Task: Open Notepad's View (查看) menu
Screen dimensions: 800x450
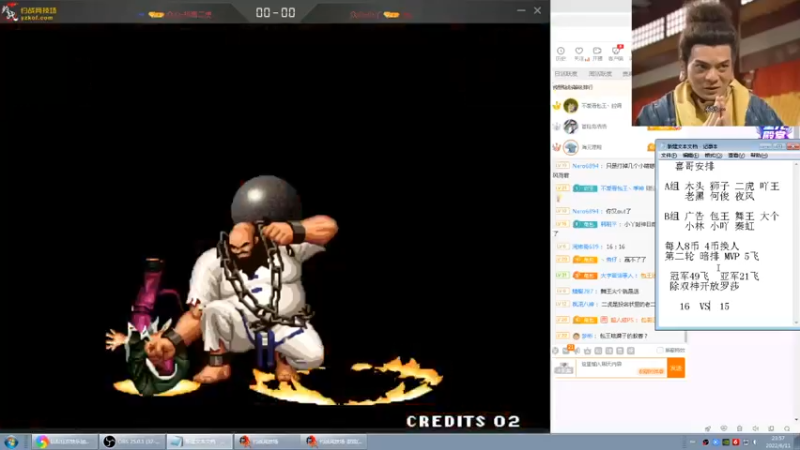Action: click(x=736, y=156)
